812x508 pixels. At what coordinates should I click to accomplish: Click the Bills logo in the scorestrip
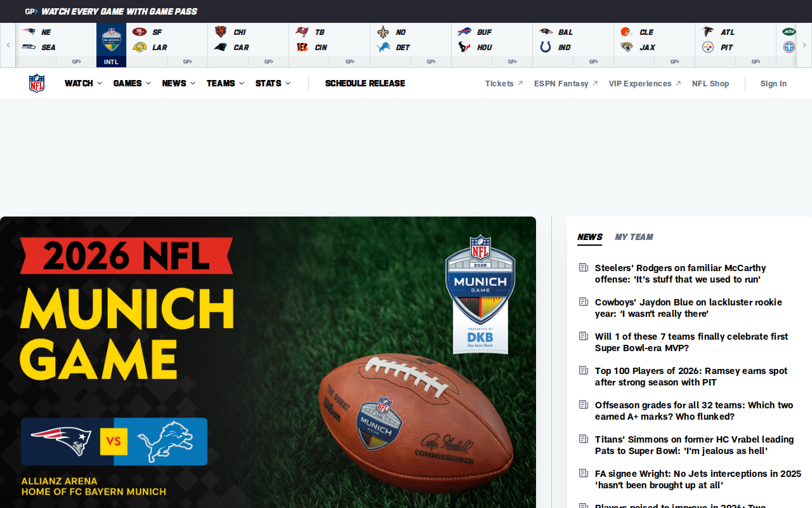464,32
